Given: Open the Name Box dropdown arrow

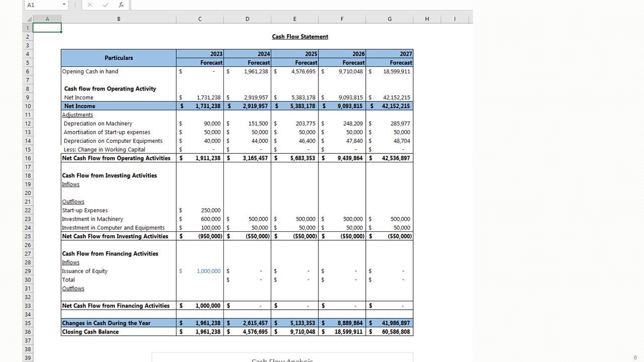Looking at the screenshot, I should pyautogui.click(x=64, y=5).
